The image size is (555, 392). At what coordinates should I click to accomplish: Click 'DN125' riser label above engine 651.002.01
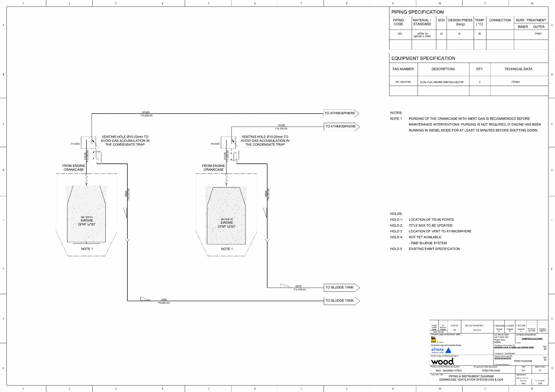(85, 156)
